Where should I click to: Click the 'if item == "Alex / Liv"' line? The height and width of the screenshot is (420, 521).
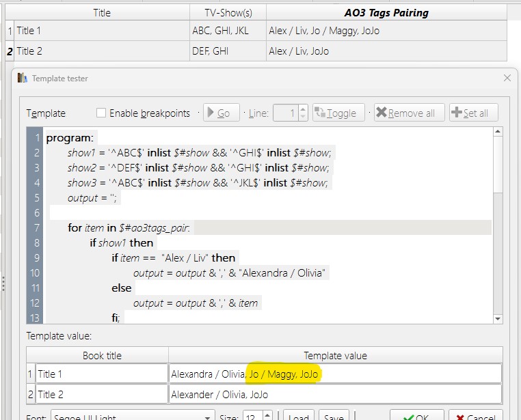coord(174,257)
